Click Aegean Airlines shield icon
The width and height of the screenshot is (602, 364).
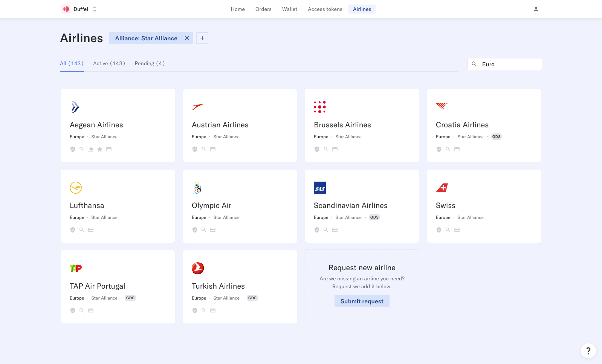click(x=73, y=149)
